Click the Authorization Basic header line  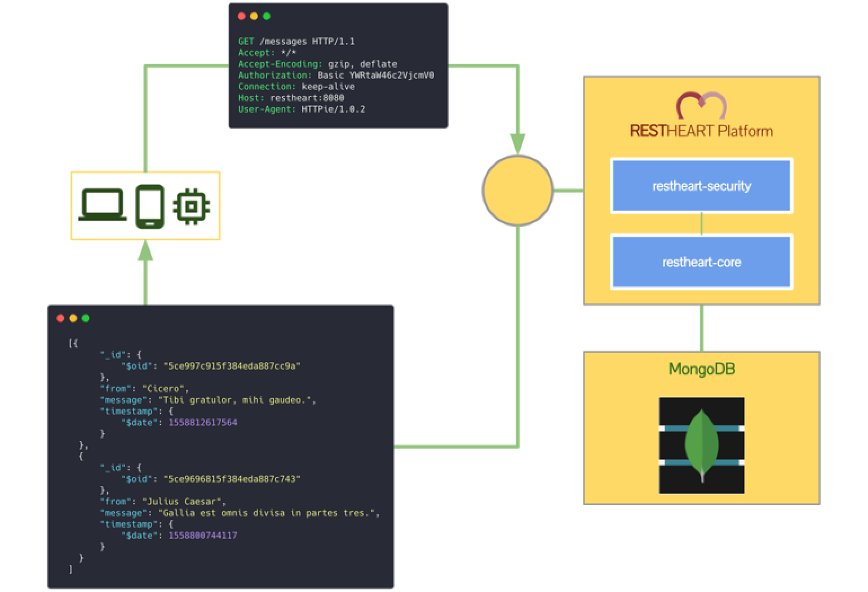[x=336, y=75]
